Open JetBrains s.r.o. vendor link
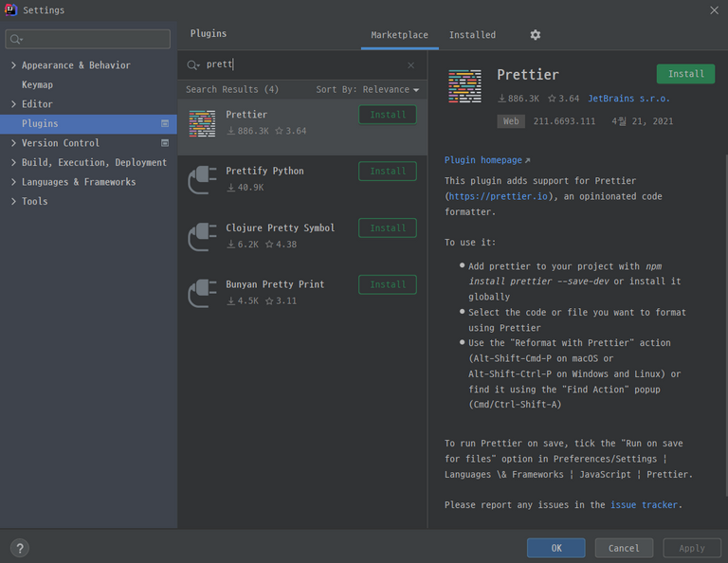728x563 pixels. (628, 99)
